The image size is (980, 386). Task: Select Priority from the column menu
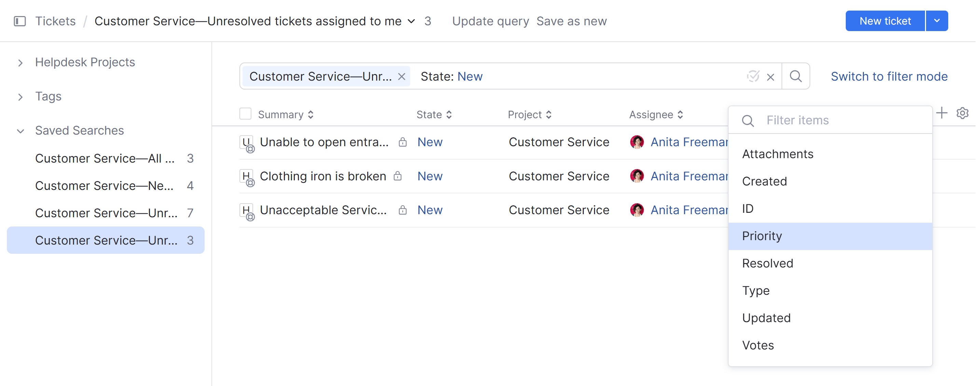pyautogui.click(x=761, y=236)
